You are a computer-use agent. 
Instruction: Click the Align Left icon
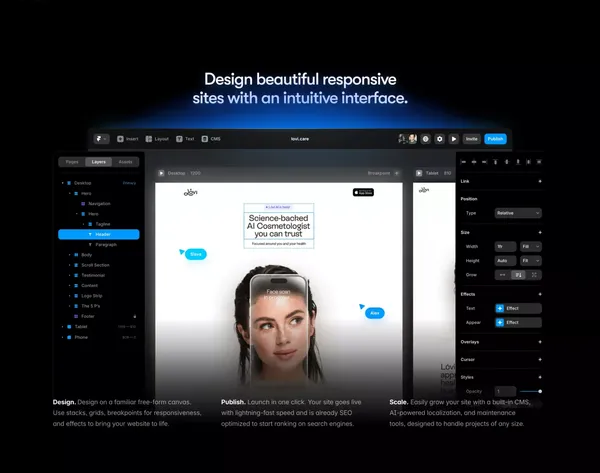(x=463, y=162)
